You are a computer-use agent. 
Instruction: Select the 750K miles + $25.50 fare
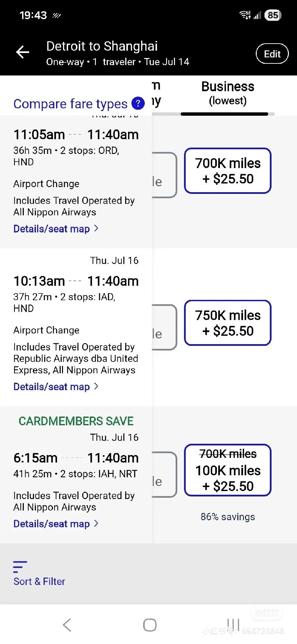pos(228,323)
